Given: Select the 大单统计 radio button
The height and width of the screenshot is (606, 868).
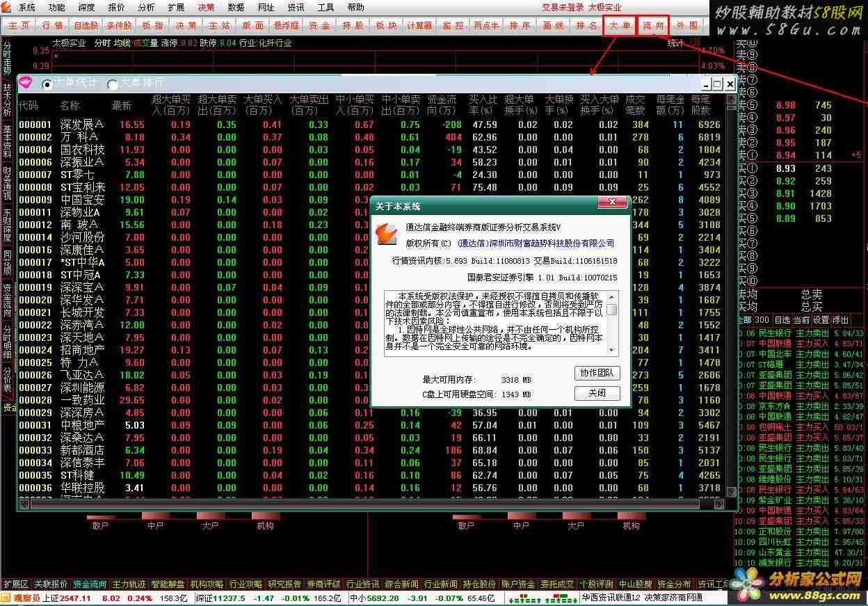Looking at the screenshot, I should click(48, 84).
